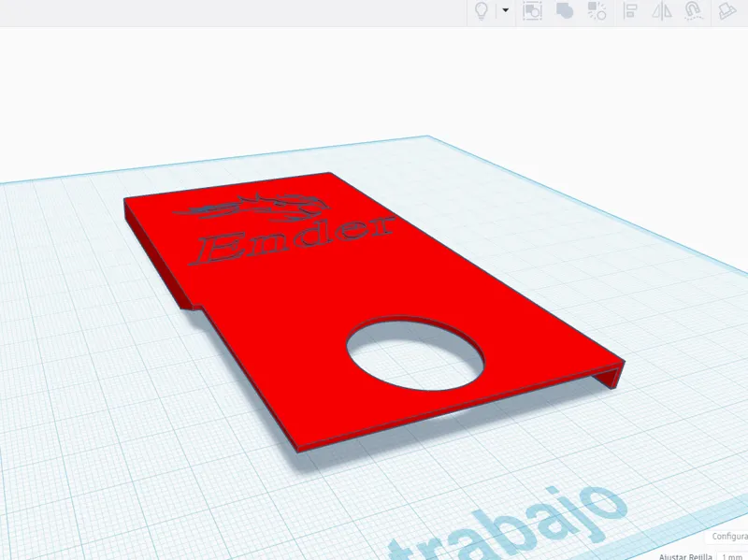
Task: Toggle the Cruise magnet icon
Action: (693, 10)
